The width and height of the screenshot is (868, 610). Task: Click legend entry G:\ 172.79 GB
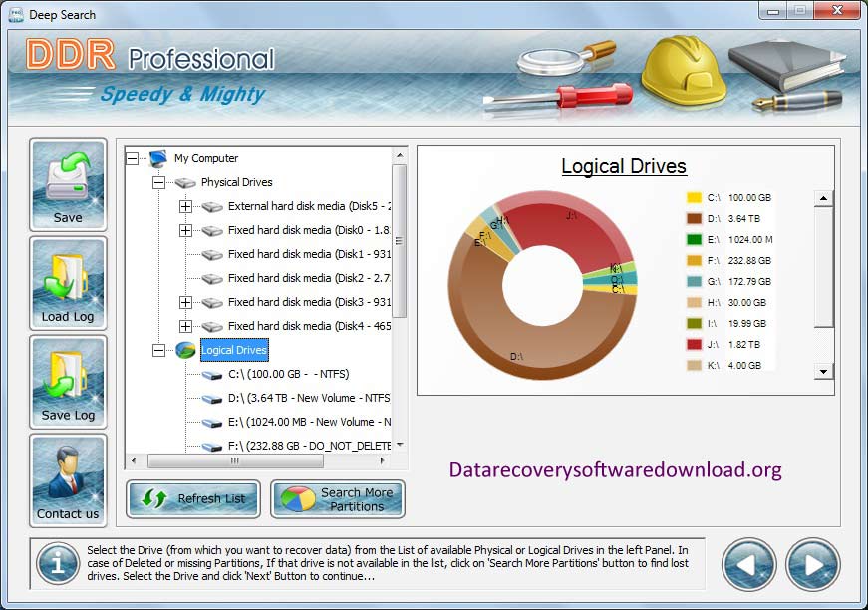(x=729, y=282)
